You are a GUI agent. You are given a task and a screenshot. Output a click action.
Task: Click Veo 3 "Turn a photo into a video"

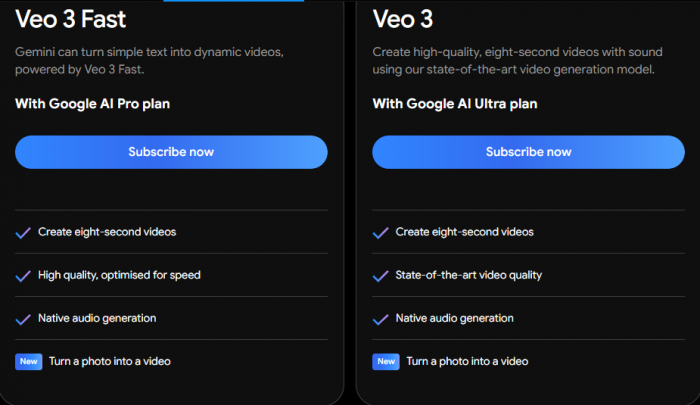tap(467, 361)
